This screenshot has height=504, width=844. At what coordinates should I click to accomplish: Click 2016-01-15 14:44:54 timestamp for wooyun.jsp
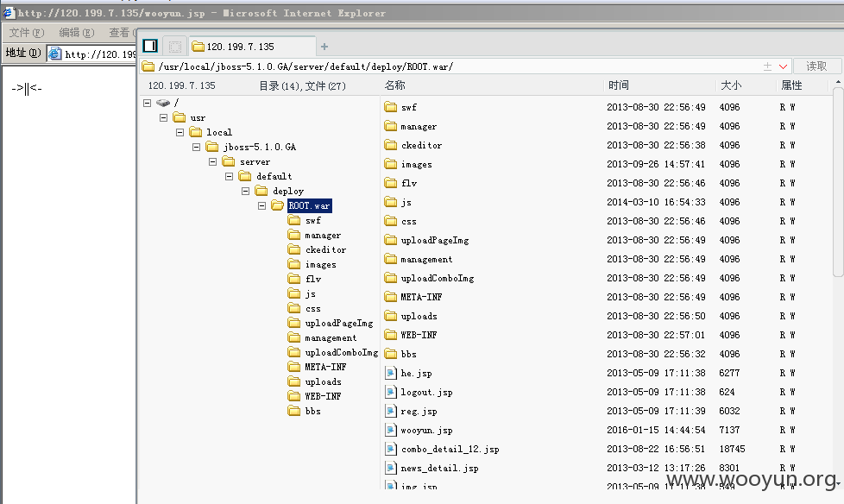click(656, 430)
